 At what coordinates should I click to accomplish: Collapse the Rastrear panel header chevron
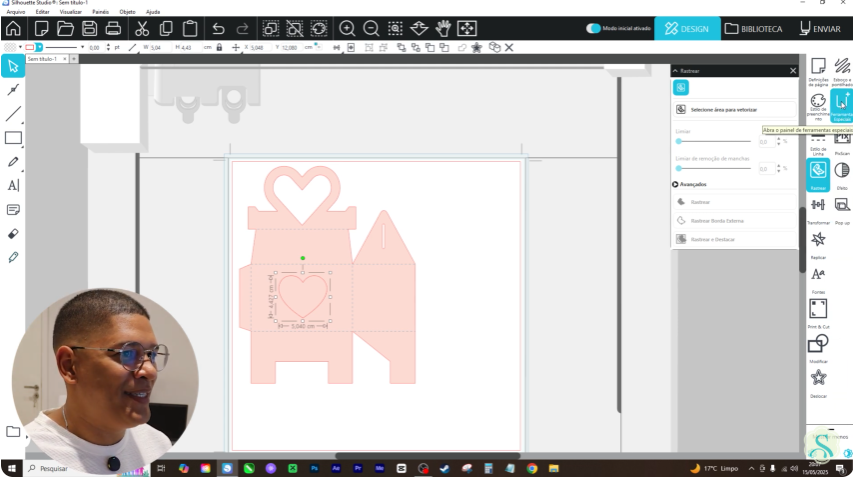675,71
